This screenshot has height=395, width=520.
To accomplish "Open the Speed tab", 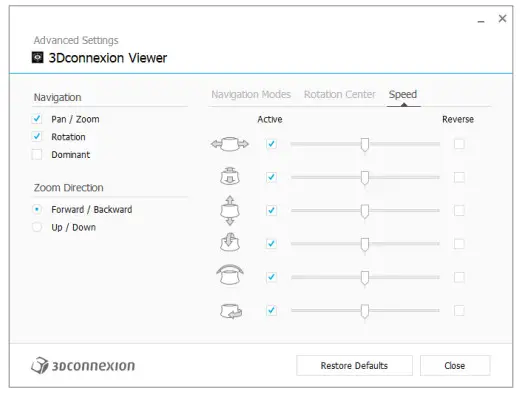I will pyautogui.click(x=403, y=94).
